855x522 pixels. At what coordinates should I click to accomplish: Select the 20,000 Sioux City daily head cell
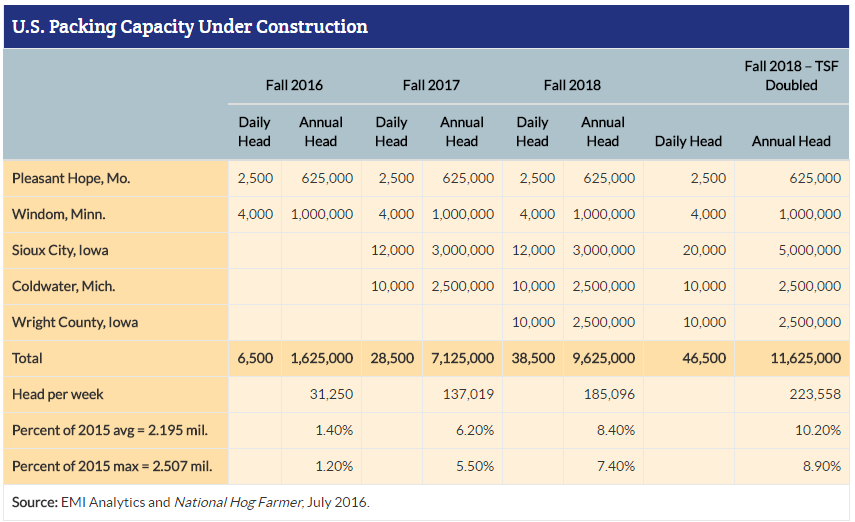[x=705, y=250]
